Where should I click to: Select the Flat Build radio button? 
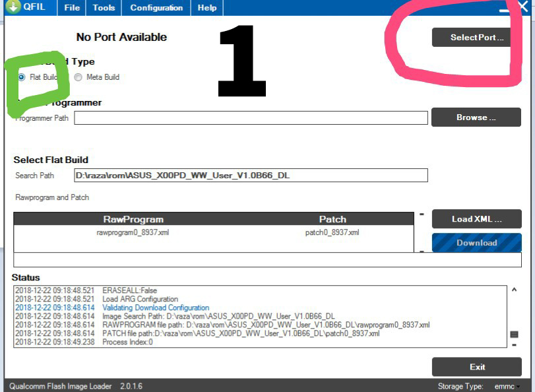(22, 77)
